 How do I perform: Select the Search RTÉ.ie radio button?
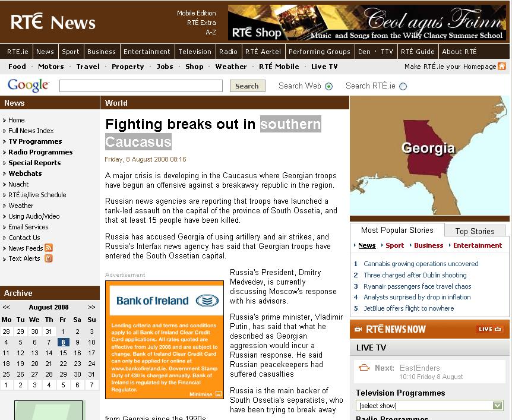[x=403, y=86]
